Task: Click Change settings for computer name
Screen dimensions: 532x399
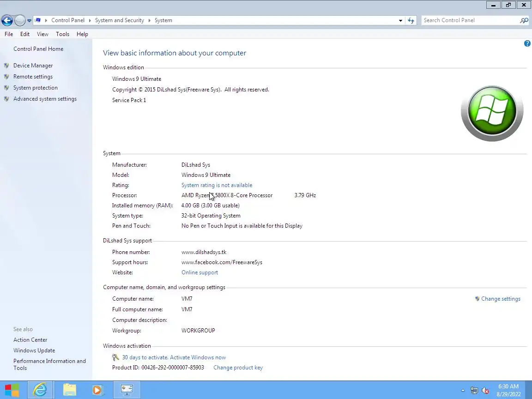Action: tap(501, 299)
